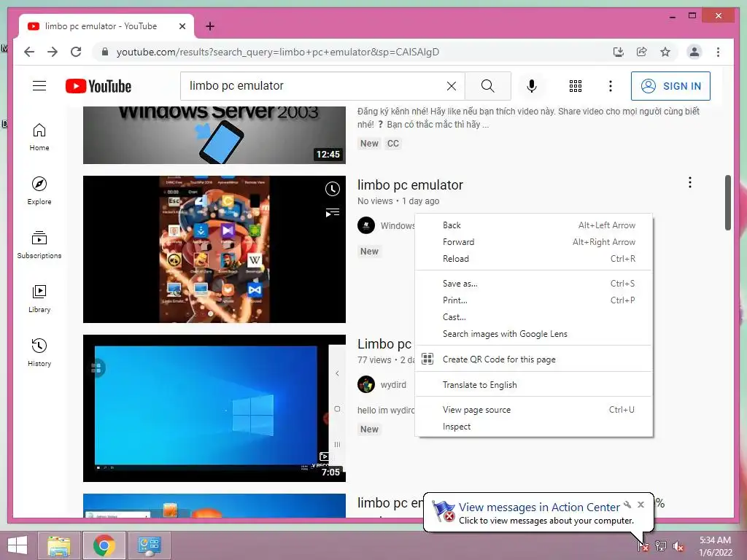Click the install app icon in address bar

[x=619, y=52]
